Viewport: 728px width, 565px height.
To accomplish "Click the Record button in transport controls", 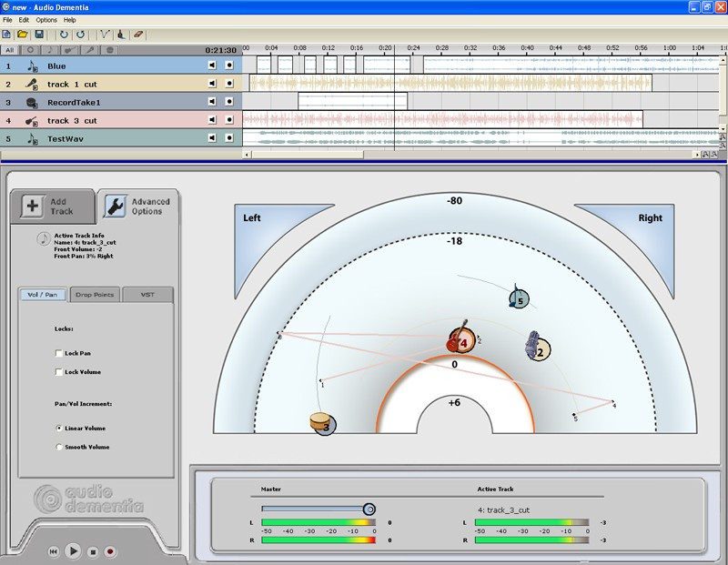I will (110, 551).
